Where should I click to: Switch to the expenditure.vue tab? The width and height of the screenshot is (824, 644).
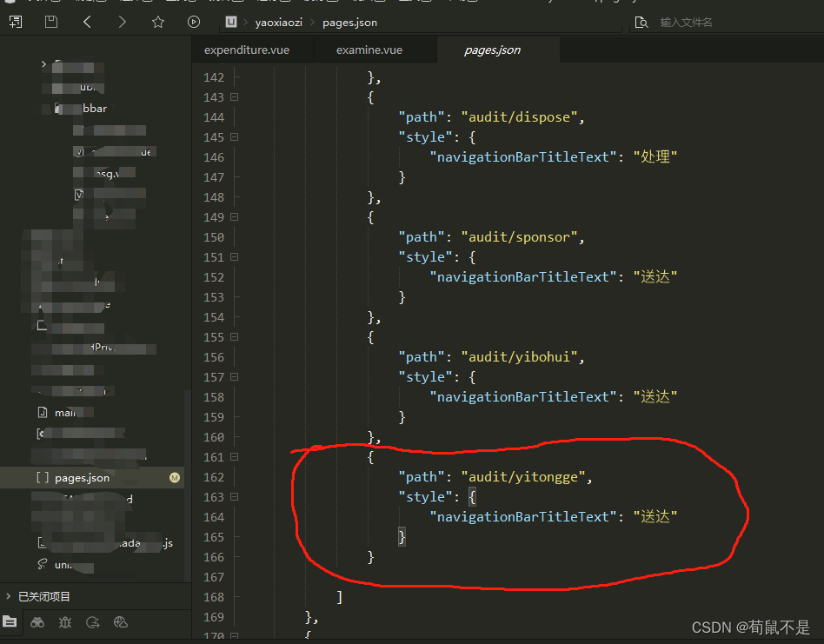coord(253,50)
